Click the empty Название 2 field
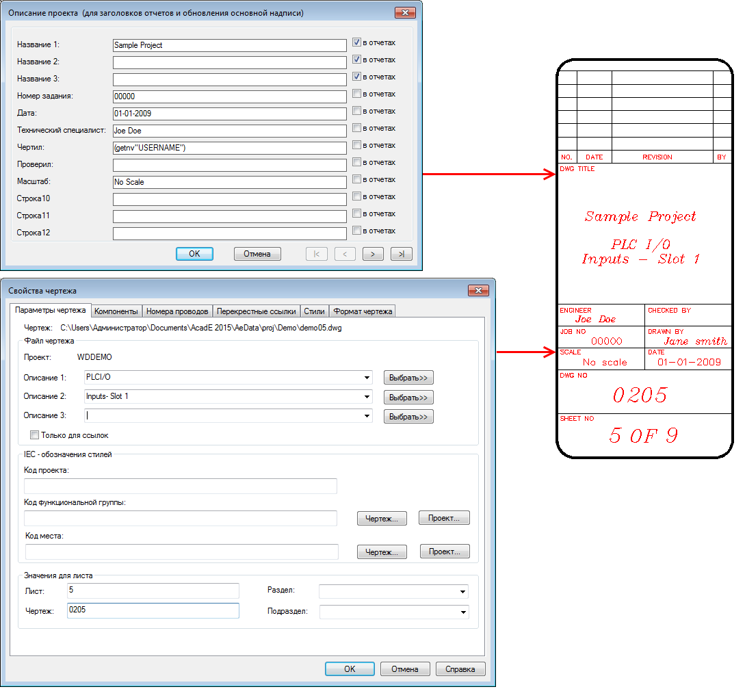The image size is (745, 700). pos(229,62)
